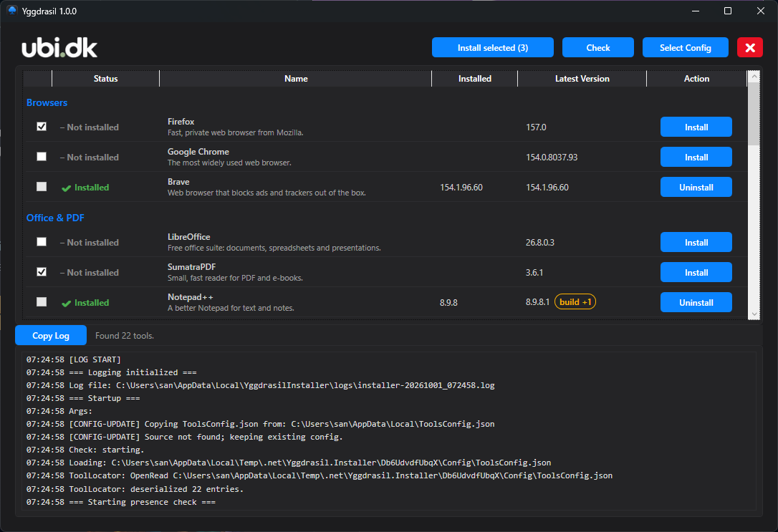
Task: Copy the log with Copy Log
Action: click(x=51, y=336)
